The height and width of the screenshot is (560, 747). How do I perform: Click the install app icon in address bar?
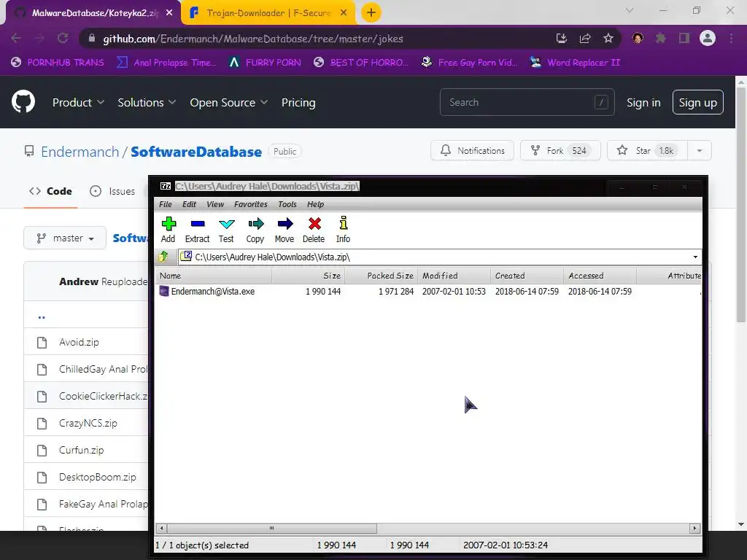[x=562, y=38]
